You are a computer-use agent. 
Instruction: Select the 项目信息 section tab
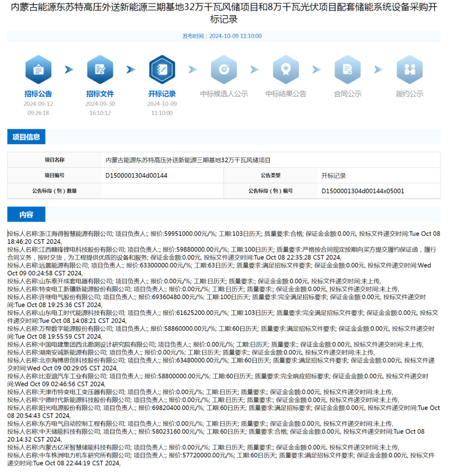[x=26, y=137]
